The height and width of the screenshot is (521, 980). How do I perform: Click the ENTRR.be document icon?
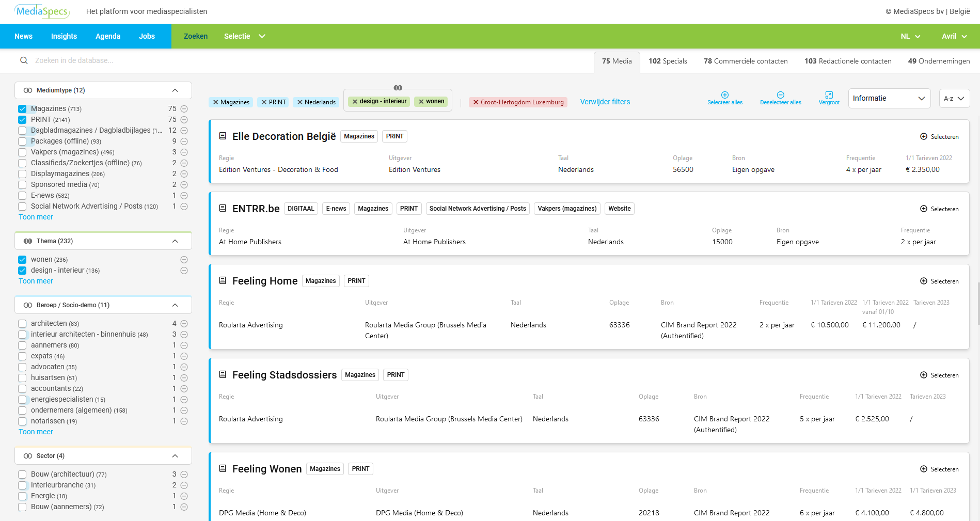coord(223,208)
